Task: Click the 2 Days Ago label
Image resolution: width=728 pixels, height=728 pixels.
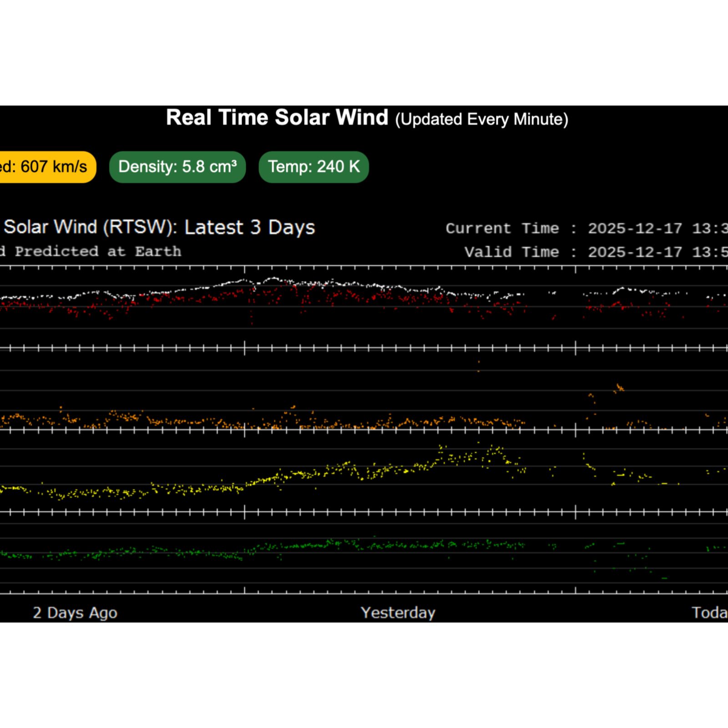Action: click(x=75, y=612)
